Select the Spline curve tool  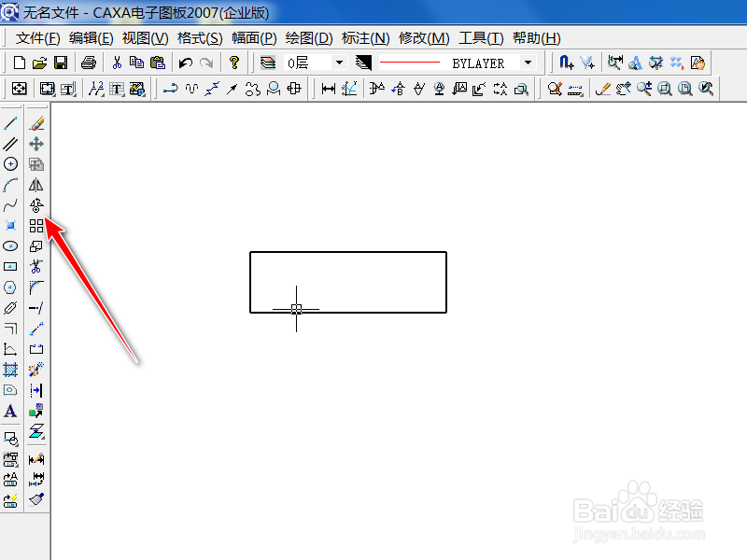pos(10,205)
